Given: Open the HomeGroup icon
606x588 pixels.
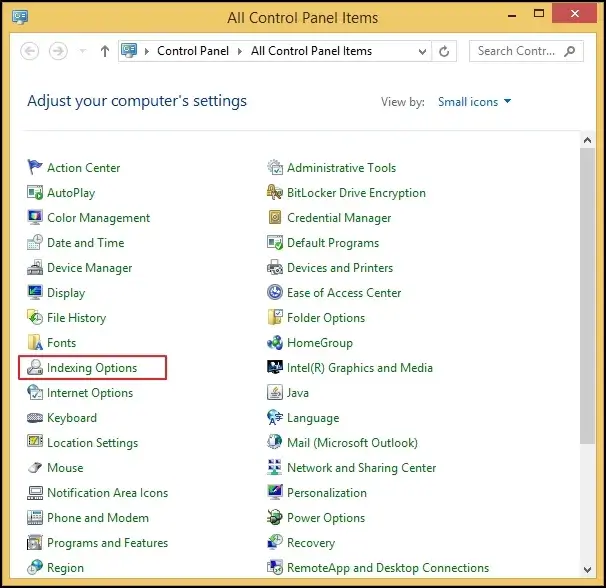Looking at the screenshot, I should (x=275, y=343).
